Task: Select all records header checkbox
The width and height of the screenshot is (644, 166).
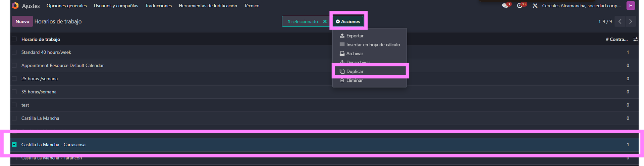Action: (14, 39)
